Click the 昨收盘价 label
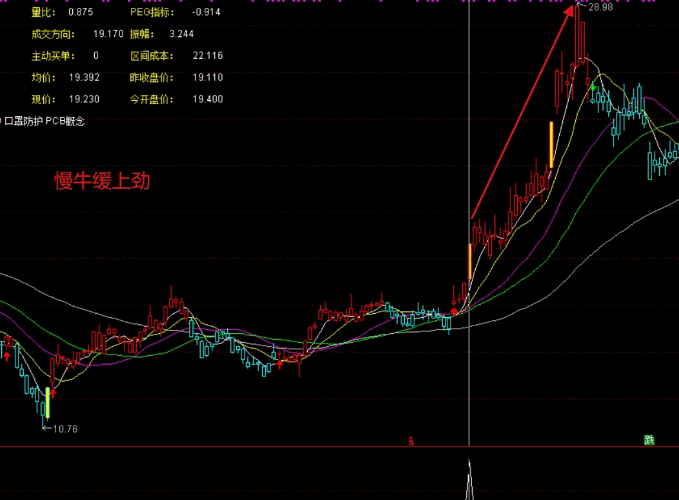This screenshot has width=679, height=500. pyautogui.click(x=152, y=77)
